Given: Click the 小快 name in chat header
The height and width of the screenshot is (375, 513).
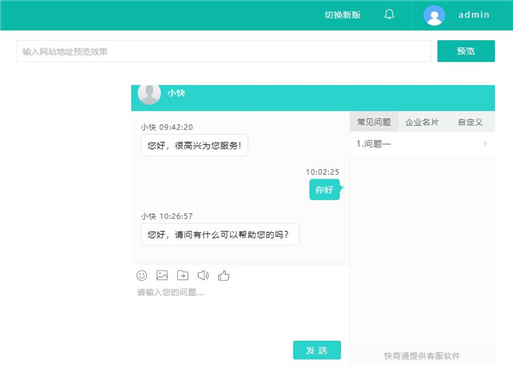Looking at the screenshot, I should click(x=176, y=93).
